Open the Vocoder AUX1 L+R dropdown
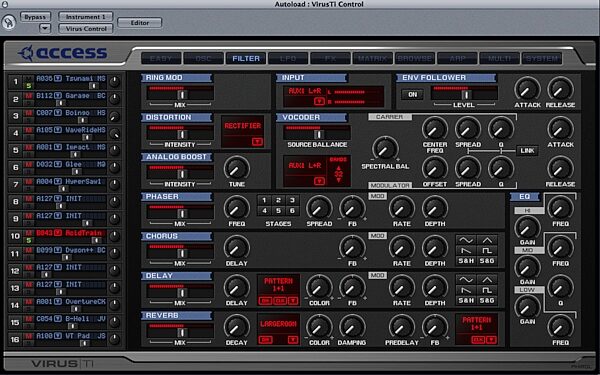The height and width of the screenshot is (375, 600). pos(319,181)
